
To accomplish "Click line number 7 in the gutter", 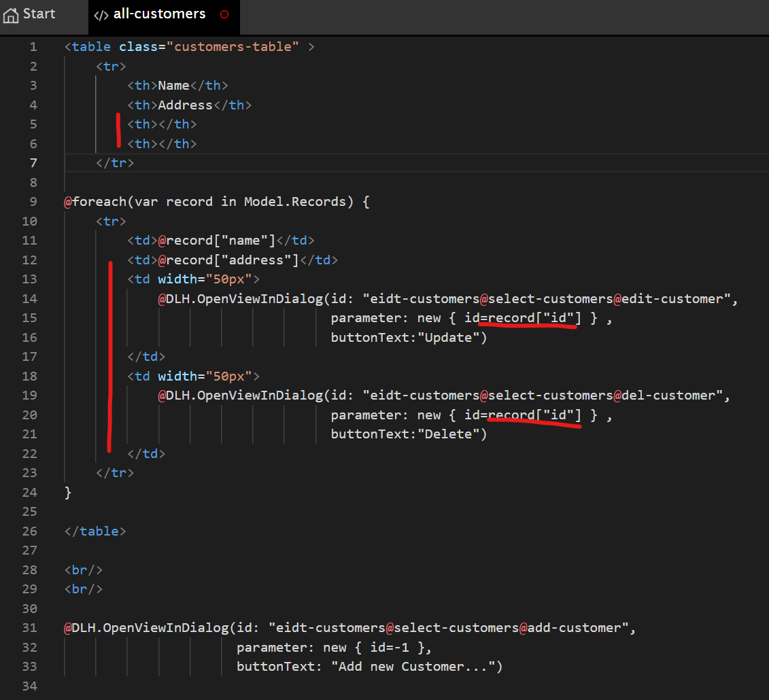I will pos(33,162).
